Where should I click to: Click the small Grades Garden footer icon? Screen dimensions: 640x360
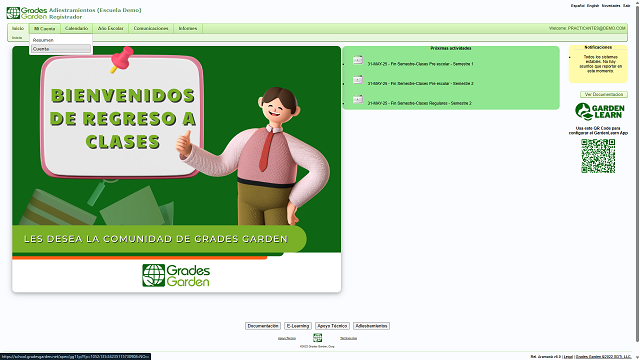click(x=318, y=338)
